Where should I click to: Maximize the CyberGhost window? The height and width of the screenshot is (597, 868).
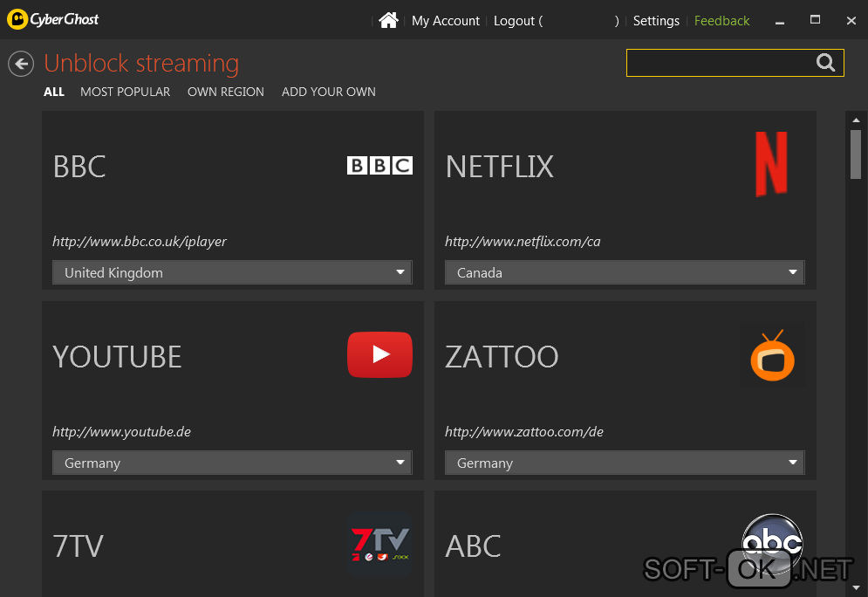coord(815,20)
